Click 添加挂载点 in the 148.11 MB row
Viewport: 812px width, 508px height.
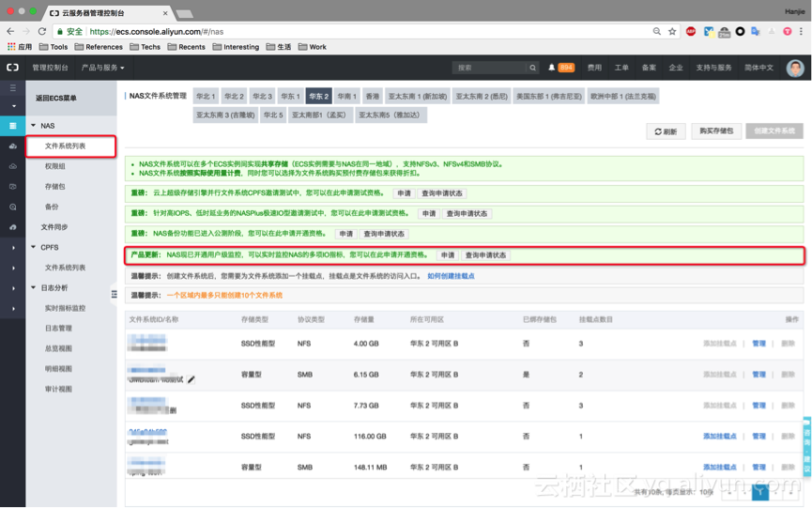click(719, 467)
